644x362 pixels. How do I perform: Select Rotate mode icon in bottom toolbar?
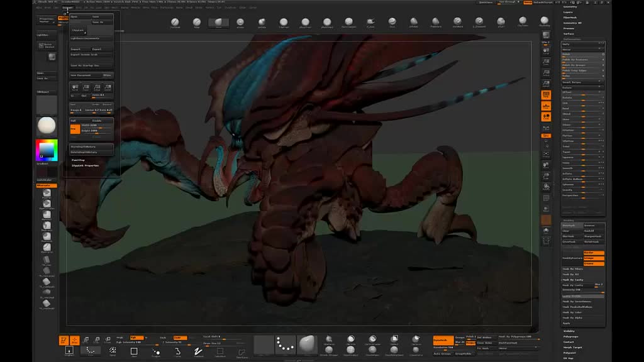[108, 341]
